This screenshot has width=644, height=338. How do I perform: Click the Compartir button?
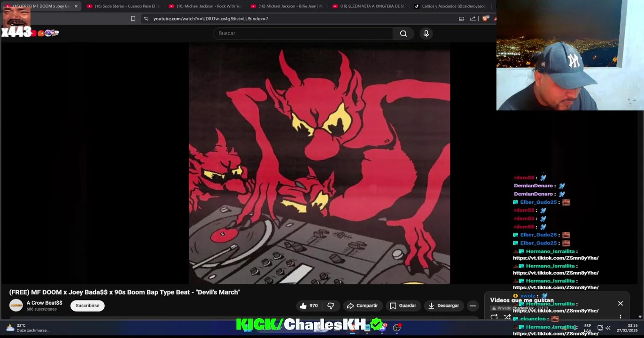(362, 306)
